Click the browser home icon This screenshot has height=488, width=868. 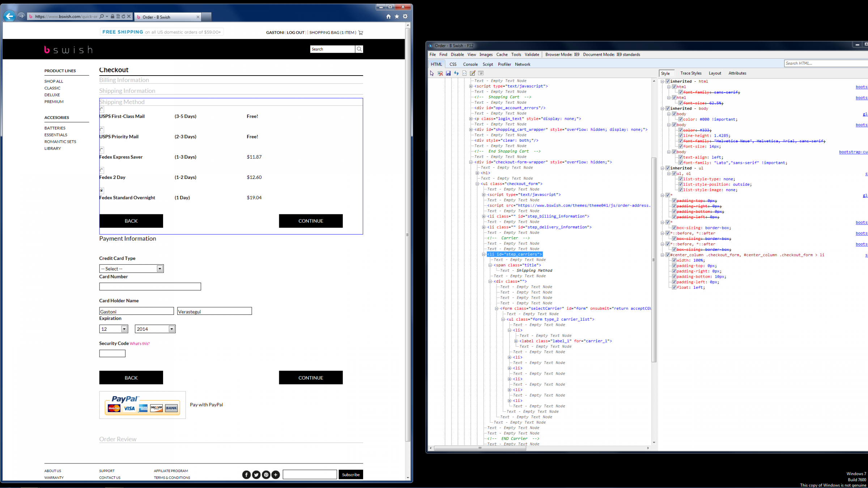(388, 17)
